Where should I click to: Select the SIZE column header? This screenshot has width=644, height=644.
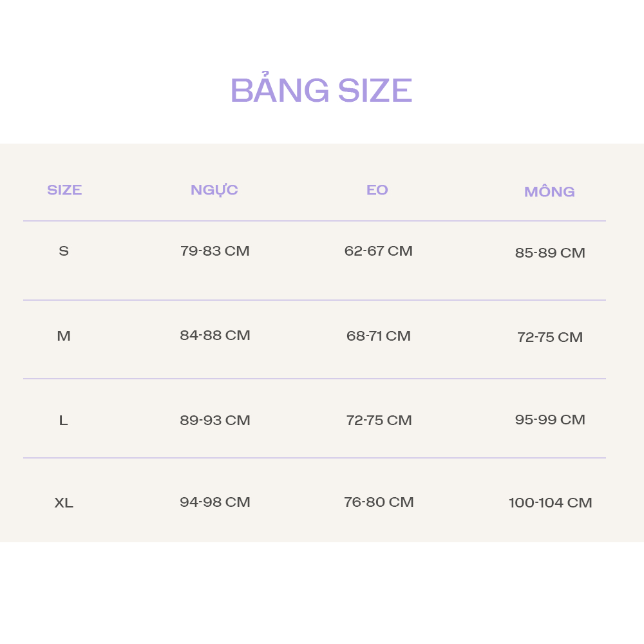pyautogui.click(x=64, y=190)
